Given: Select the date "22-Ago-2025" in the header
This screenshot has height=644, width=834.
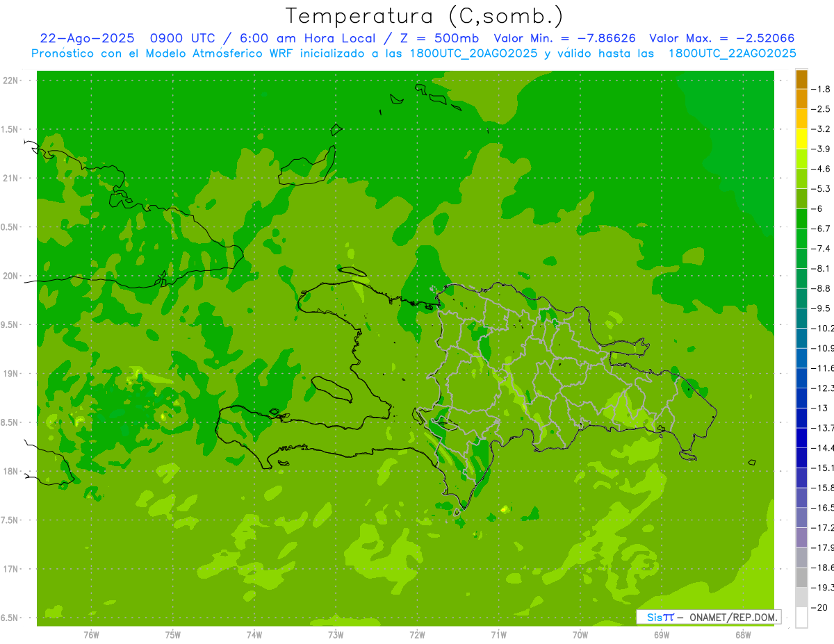Looking at the screenshot, I should pyautogui.click(x=86, y=38).
